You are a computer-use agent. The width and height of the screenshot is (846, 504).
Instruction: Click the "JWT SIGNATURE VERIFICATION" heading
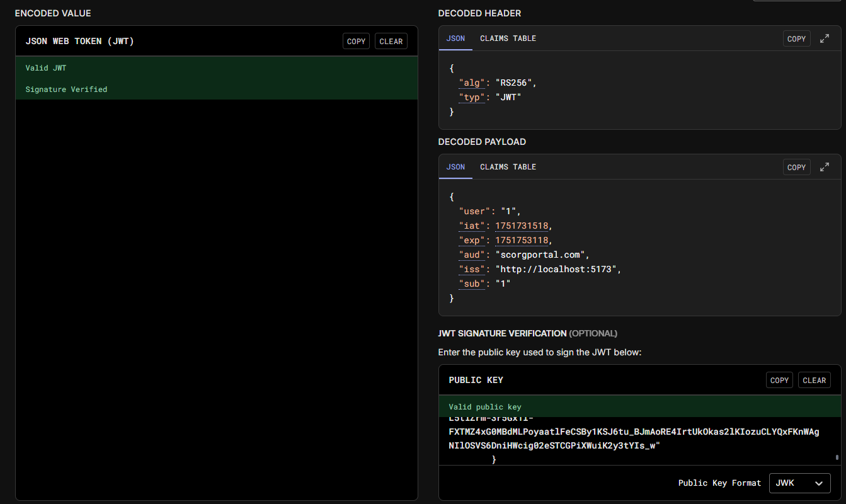[x=502, y=333]
